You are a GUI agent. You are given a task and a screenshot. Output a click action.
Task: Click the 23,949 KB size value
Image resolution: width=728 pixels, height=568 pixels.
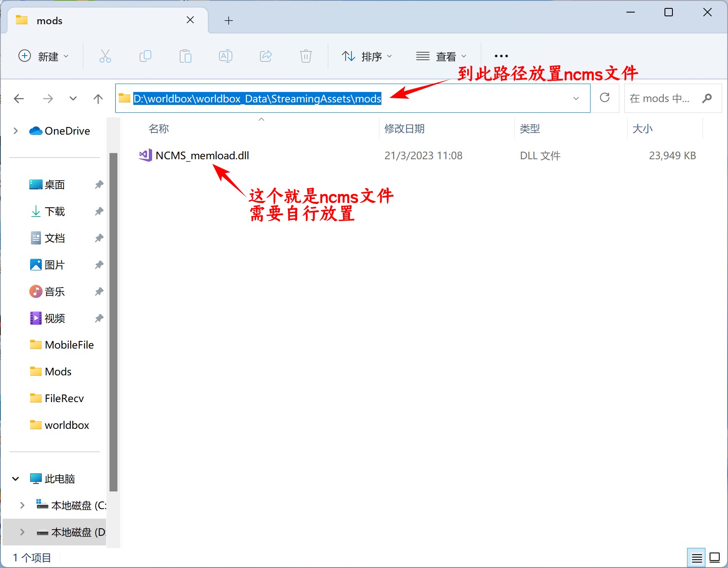[672, 155]
